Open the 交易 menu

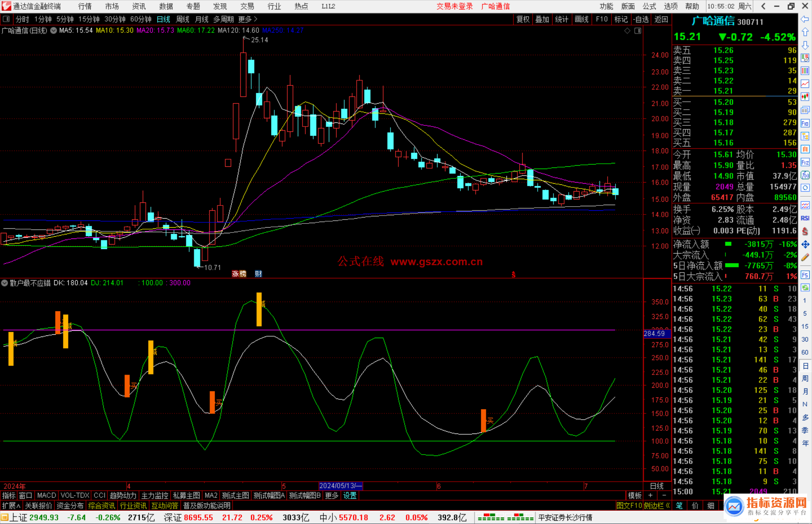click(x=247, y=6)
